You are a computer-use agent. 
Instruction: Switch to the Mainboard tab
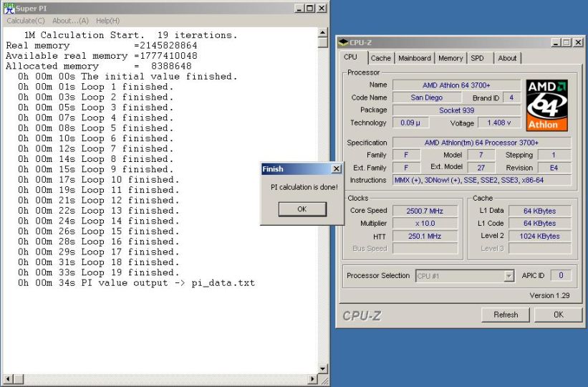point(414,58)
